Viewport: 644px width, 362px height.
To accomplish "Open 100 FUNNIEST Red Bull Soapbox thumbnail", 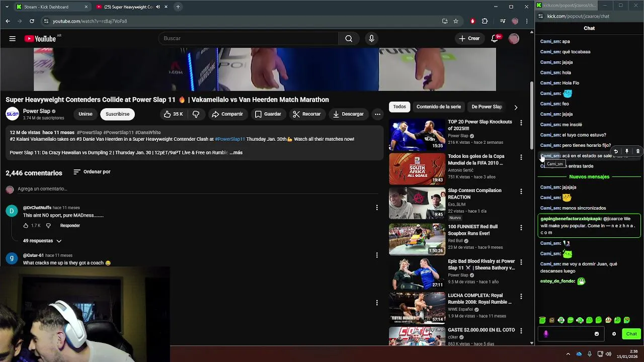I will click(417, 239).
